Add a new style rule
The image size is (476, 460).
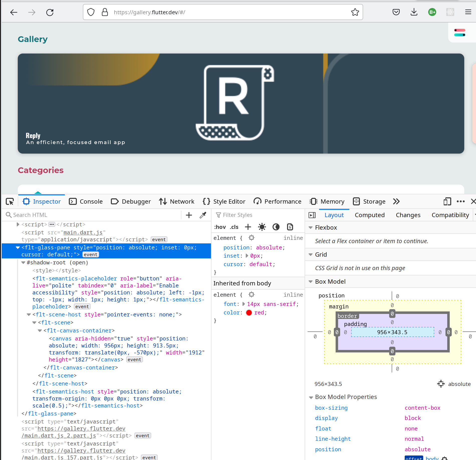coord(248,227)
